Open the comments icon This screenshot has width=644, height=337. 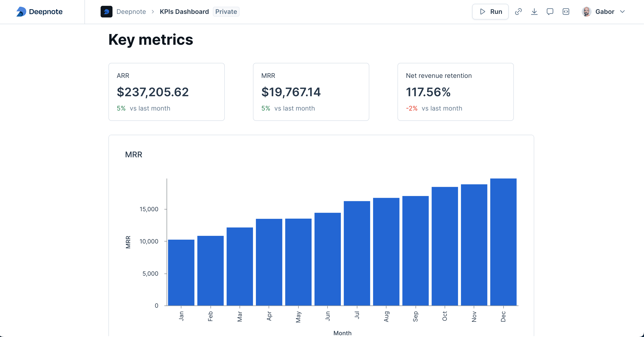[x=550, y=12]
